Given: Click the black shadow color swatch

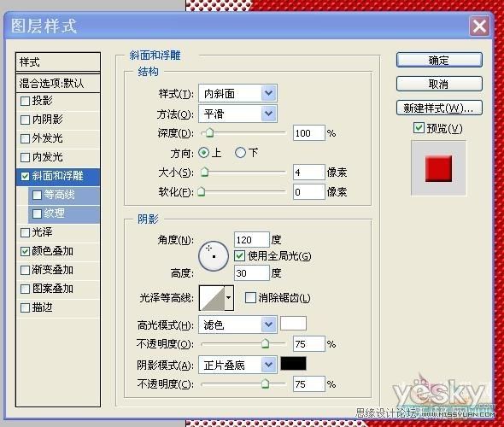Looking at the screenshot, I should 293,364.
